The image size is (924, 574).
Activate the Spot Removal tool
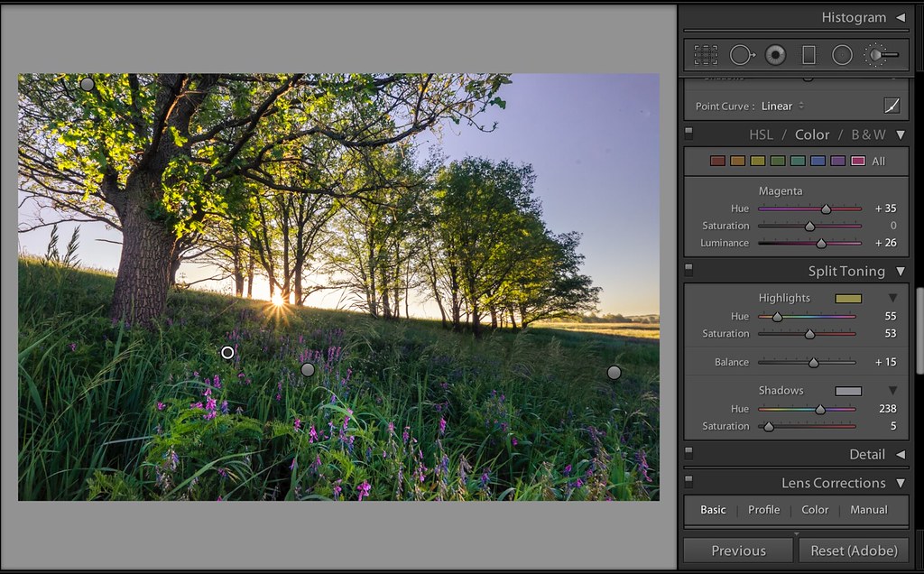coord(741,55)
